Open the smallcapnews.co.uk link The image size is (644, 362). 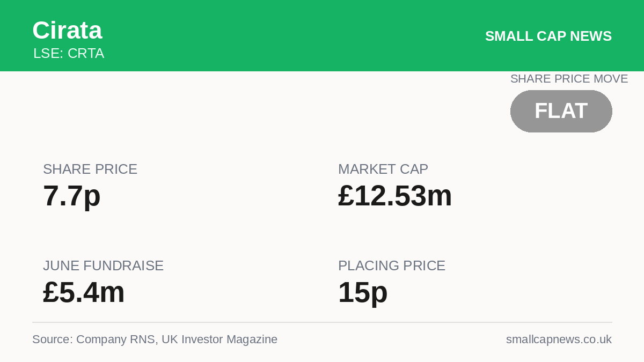[559, 339]
